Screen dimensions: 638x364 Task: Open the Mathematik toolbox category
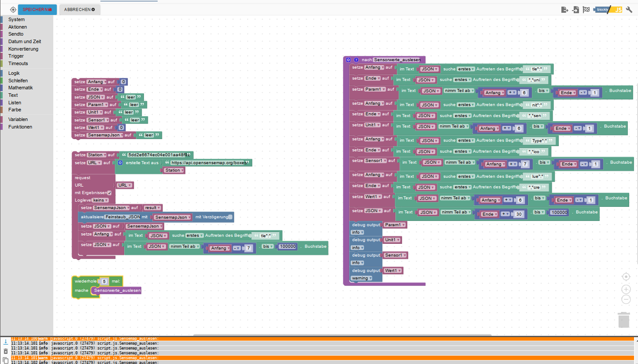click(x=21, y=88)
